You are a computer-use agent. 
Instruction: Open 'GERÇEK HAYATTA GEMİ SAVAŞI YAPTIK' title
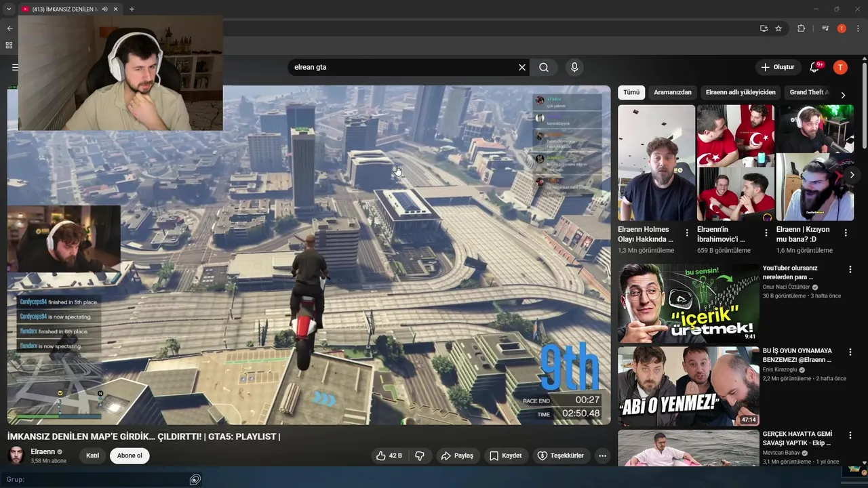tap(797, 438)
